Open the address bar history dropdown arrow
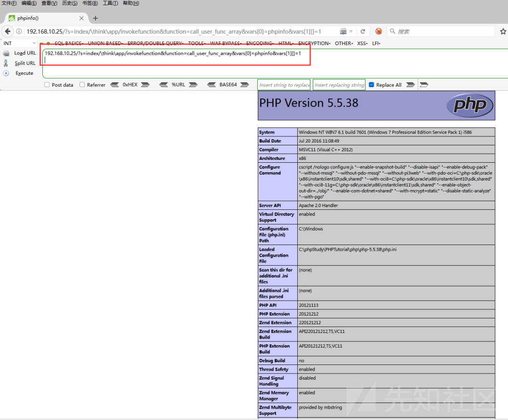Screen dimensions: 508x420 click(351, 32)
